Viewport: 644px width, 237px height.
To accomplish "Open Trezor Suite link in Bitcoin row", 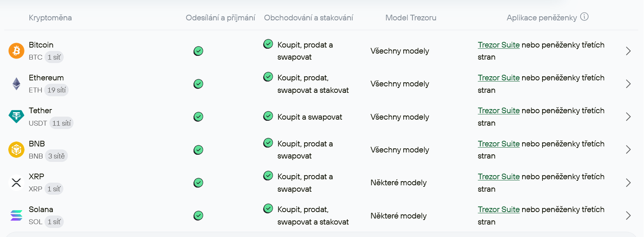I will [499, 45].
